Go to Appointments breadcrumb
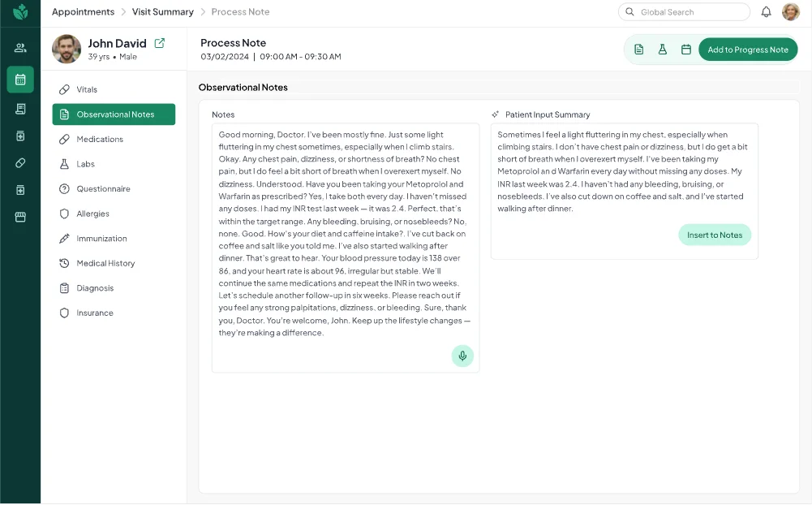 coord(83,11)
